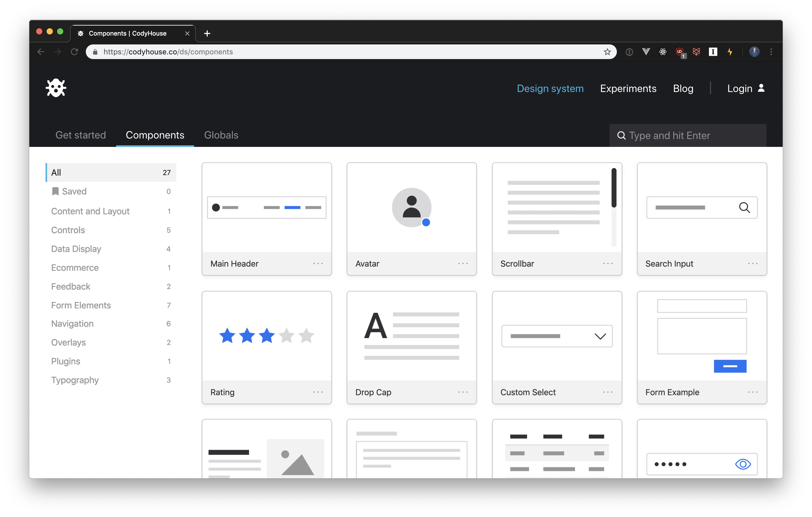Open React Developer Tools extension
This screenshot has height=517, width=812.
pos(663,51)
